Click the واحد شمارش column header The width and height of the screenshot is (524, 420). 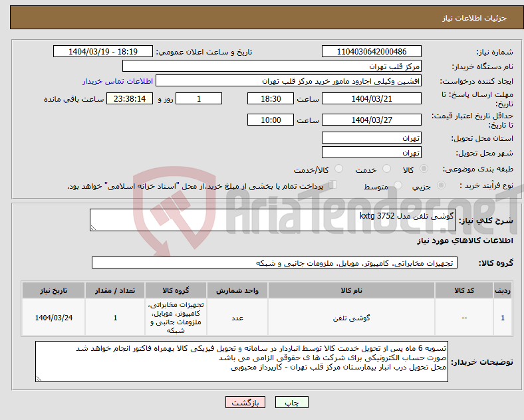click(x=237, y=290)
